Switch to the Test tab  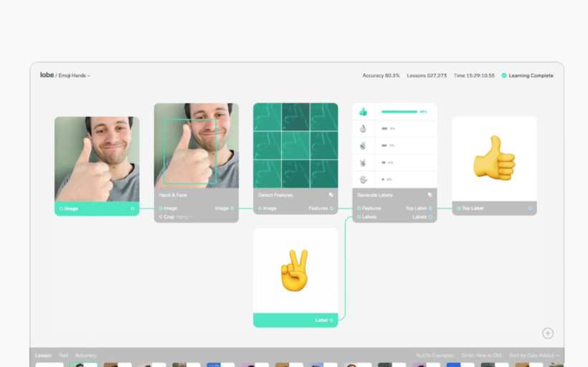tap(64, 356)
